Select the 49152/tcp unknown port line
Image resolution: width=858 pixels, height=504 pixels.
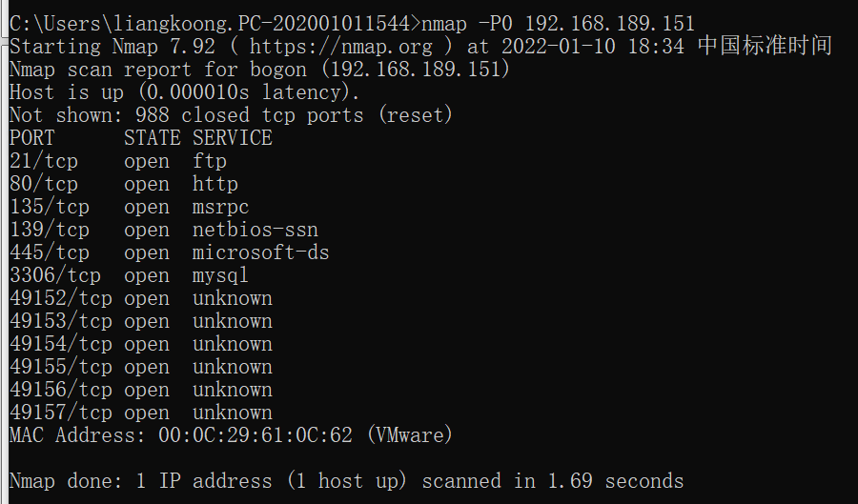(141, 299)
